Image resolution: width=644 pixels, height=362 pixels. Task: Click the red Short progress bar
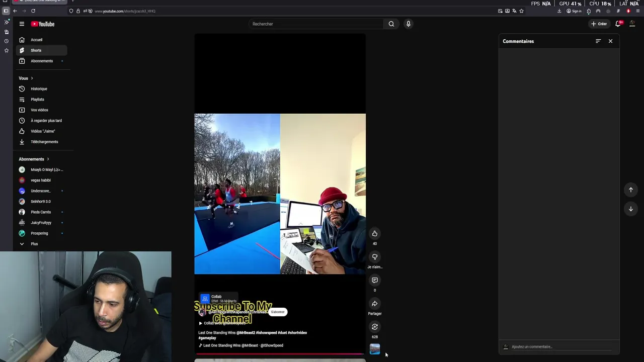pos(280,354)
